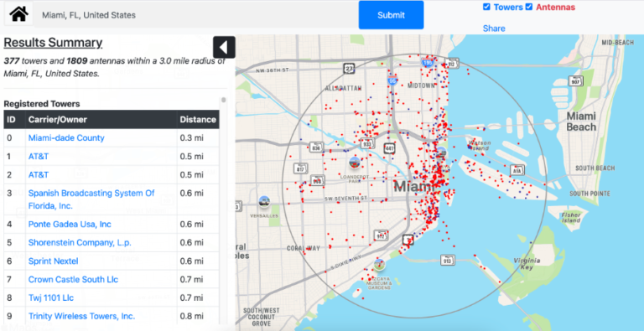Select the route 836 shield
The height and width of the screenshot is (331, 644).
point(316,147)
